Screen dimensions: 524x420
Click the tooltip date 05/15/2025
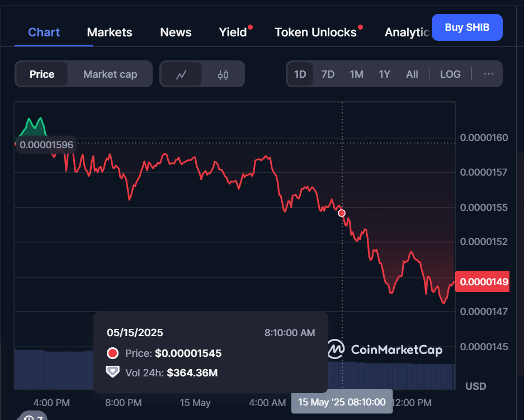tap(135, 333)
